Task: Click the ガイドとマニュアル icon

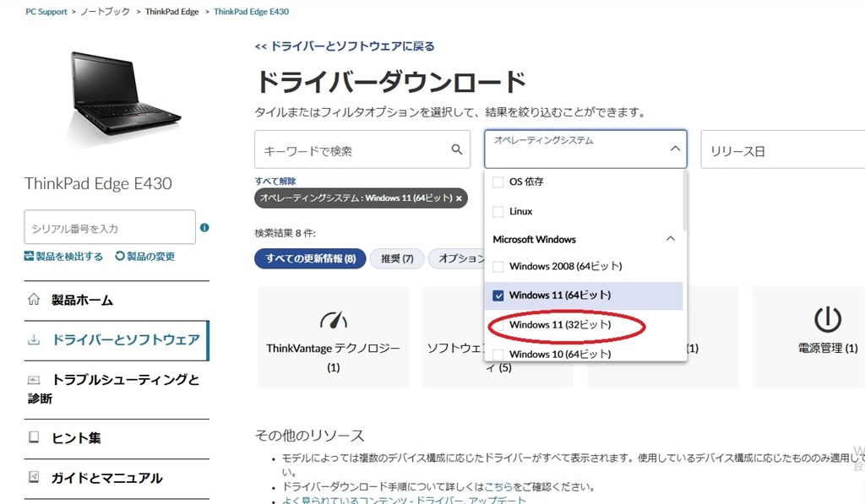Action: click(34, 477)
